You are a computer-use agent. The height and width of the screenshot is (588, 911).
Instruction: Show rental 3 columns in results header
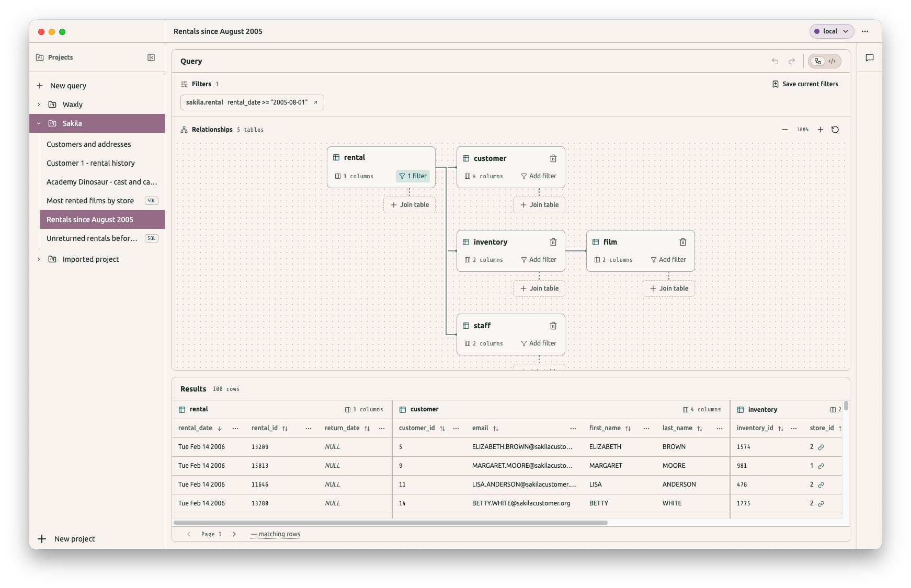pyautogui.click(x=364, y=410)
